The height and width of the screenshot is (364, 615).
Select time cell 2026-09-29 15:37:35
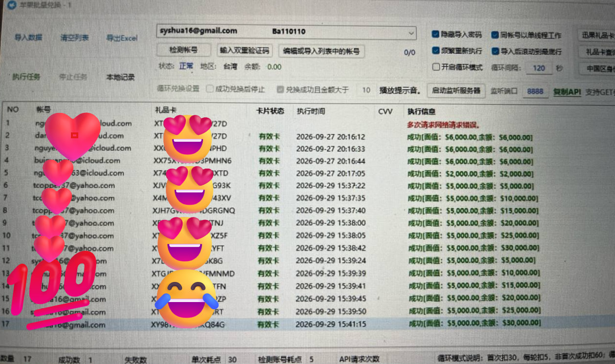click(x=330, y=198)
